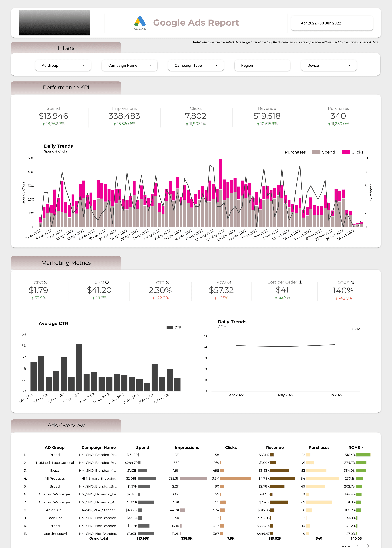This screenshot has height=548, width=392.
Task: Click the CTR legend color swatch
Action: pos(170,327)
